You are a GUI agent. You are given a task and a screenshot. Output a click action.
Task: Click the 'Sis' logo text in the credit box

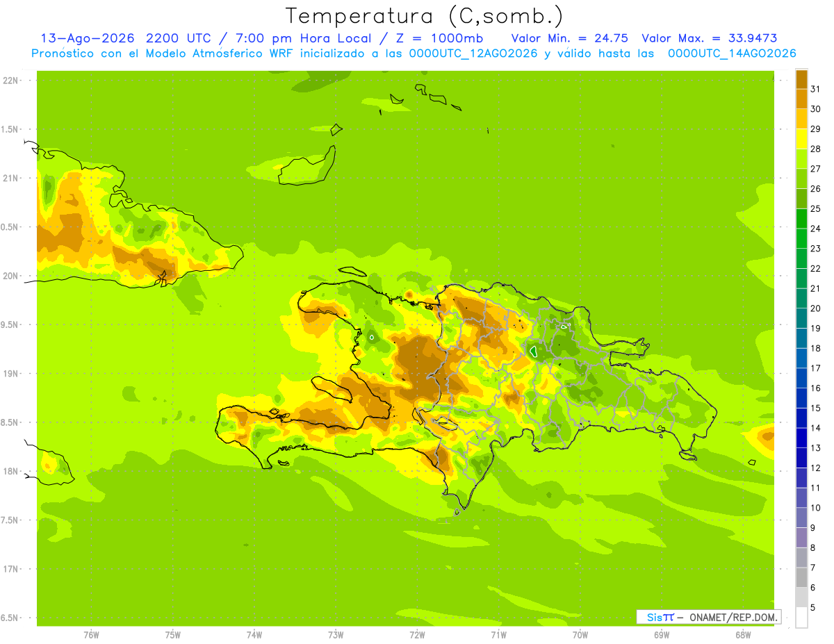coord(654,617)
